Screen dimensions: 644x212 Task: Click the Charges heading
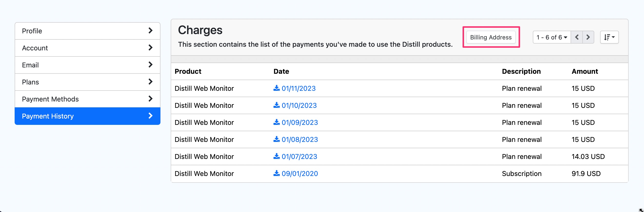tap(200, 30)
